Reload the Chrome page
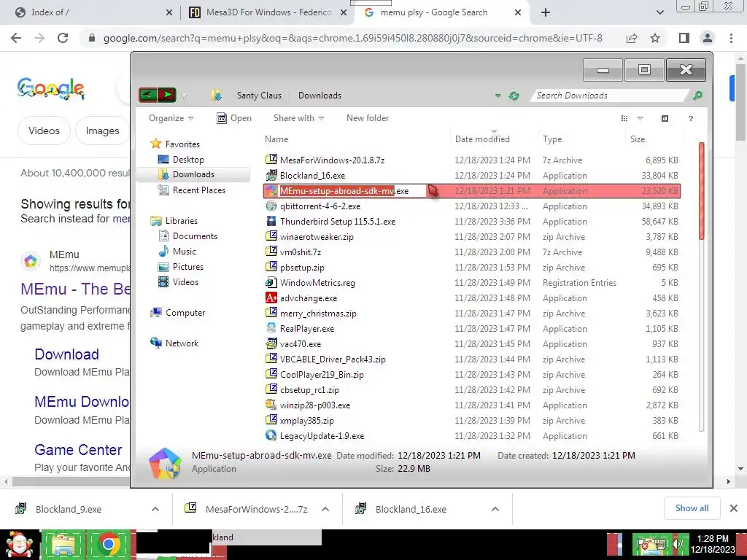This screenshot has width=747, height=560. (x=63, y=38)
